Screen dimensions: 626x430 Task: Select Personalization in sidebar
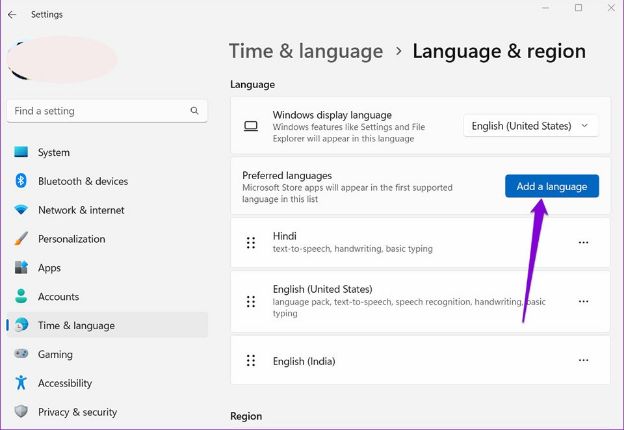[x=107, y=238]
